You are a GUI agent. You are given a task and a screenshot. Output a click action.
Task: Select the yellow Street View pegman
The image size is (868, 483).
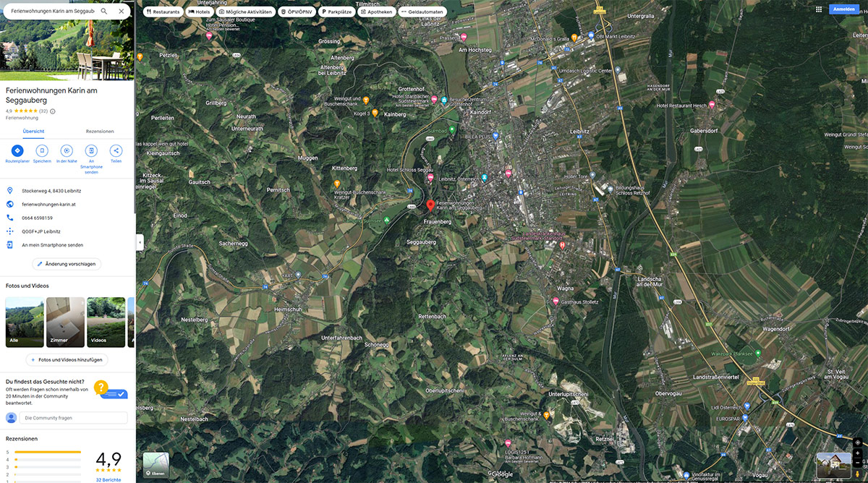click(x=858, y=474)
